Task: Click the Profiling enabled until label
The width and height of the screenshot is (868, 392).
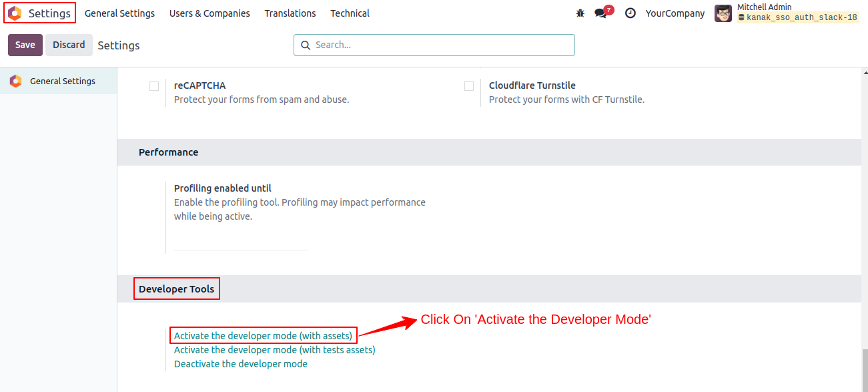Action: pyautogui.click(x=223, y=188)
